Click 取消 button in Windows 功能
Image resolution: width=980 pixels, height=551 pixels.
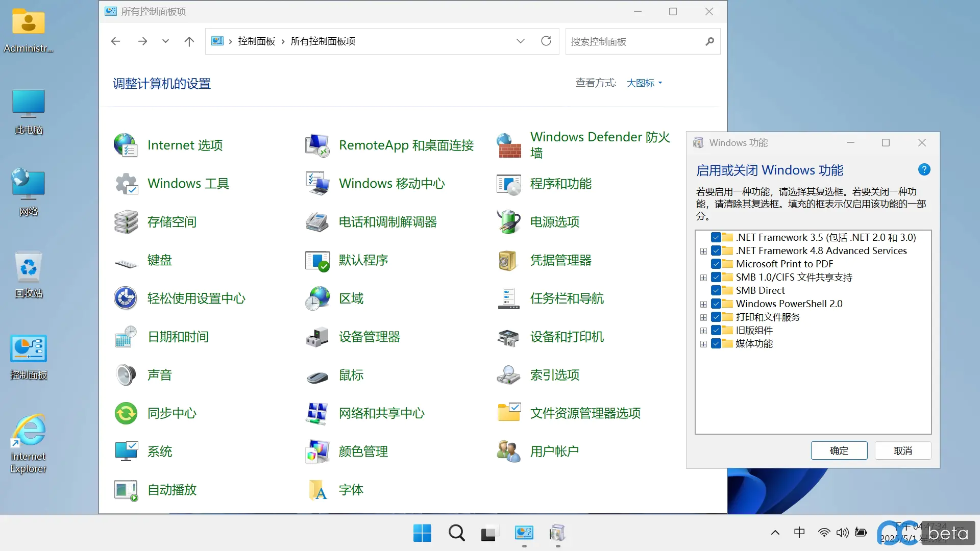pyautogui.click(x=903, y=450)
